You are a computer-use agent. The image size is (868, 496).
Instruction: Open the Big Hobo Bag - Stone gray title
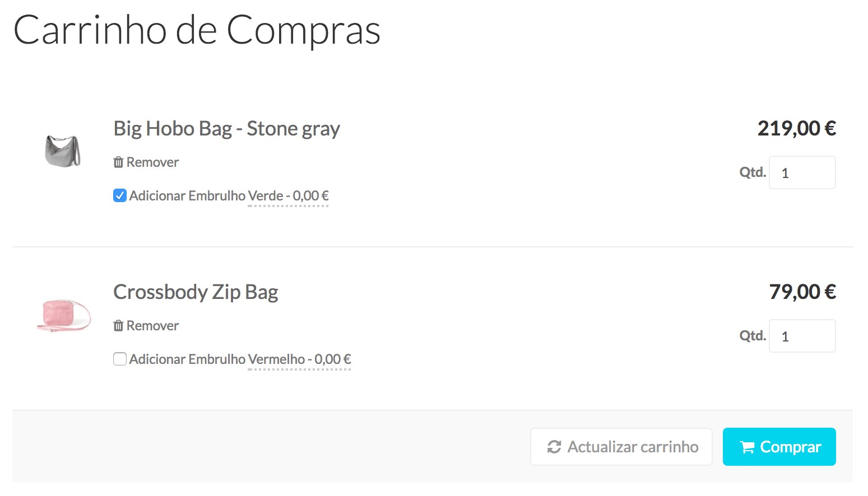pos(226,129)
